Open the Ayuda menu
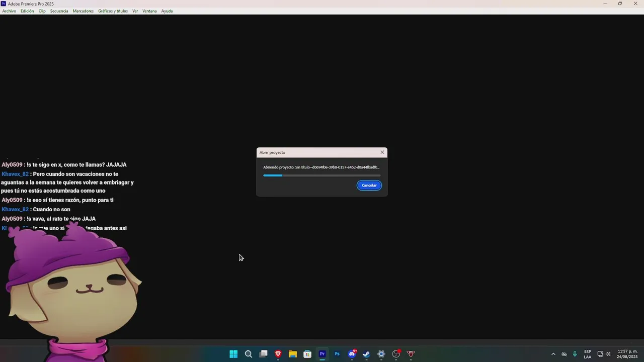 [167, 11]
